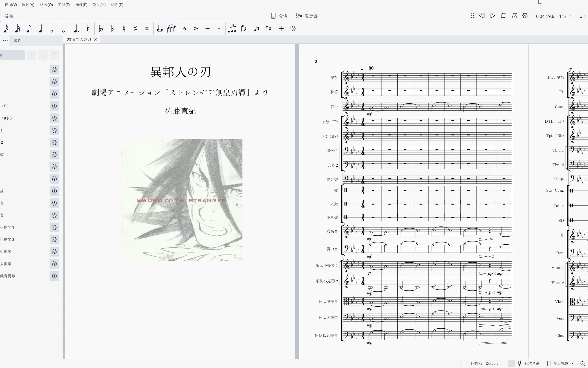Open settings gear for 中提琴
This screenshot has width=588, height=368.
[x=54, y=252]
